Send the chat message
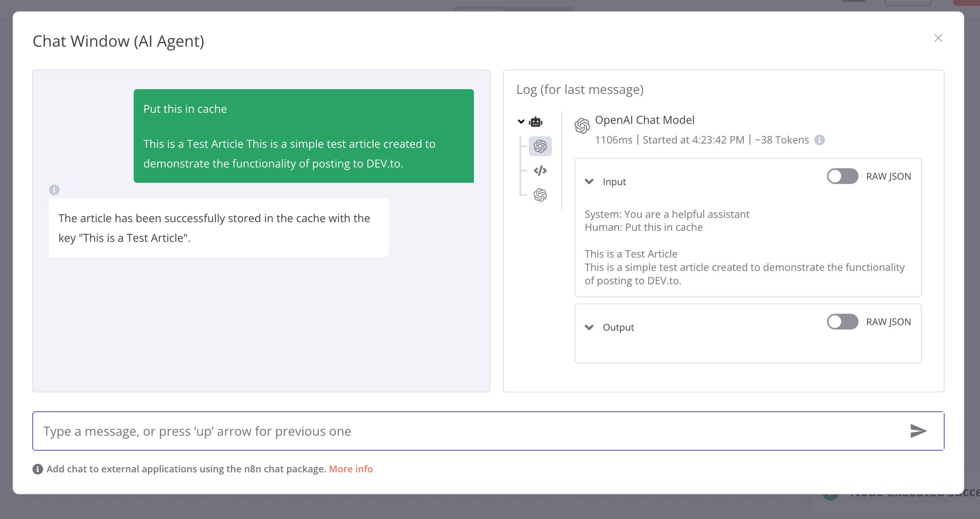This screenshot has width=980, height=519. coord(918,431)
